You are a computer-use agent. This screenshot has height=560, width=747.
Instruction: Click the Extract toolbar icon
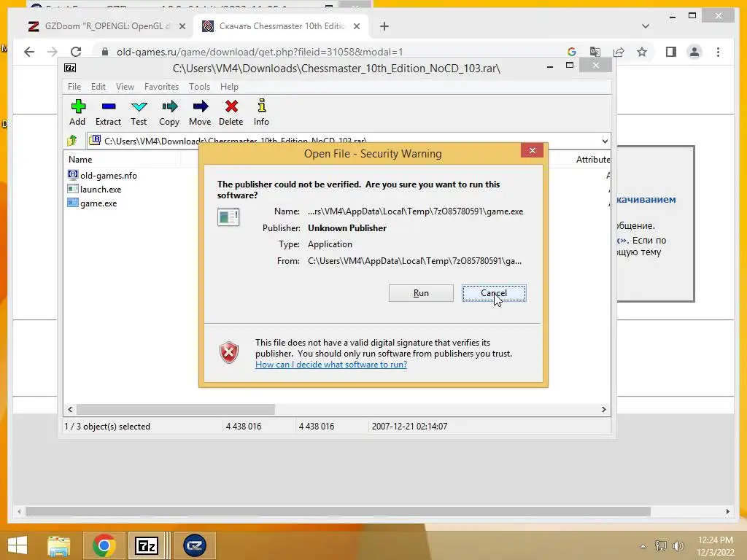108,112
